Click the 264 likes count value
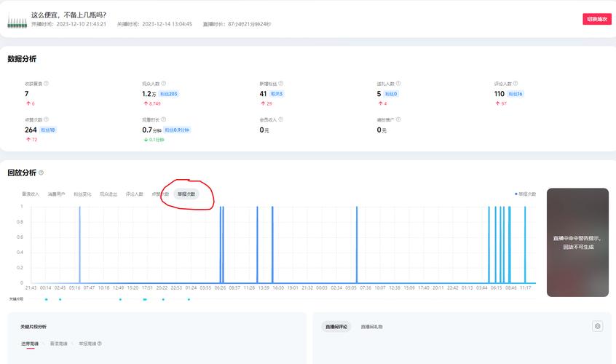 click(x=31, y=130)
